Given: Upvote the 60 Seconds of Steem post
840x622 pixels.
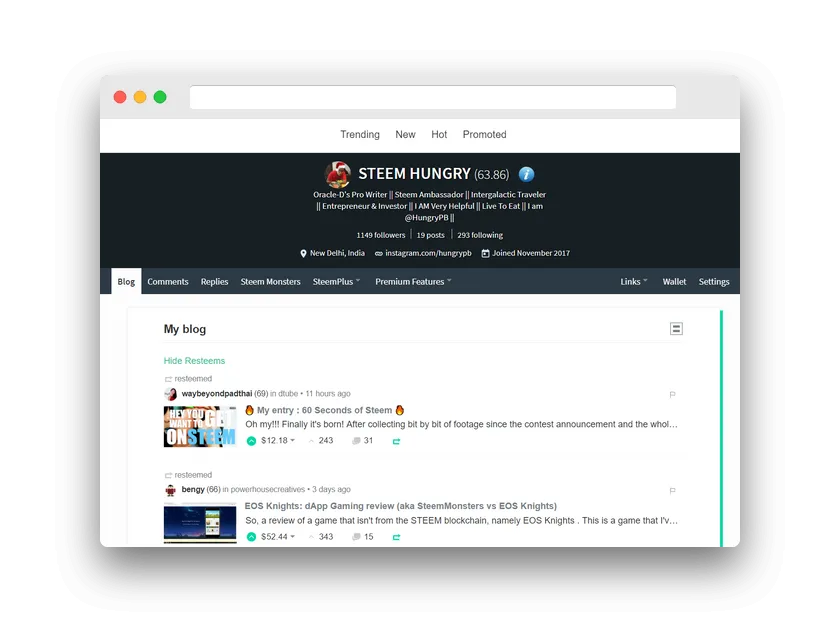Looking at the screenshot, I should tap(251, 441).
